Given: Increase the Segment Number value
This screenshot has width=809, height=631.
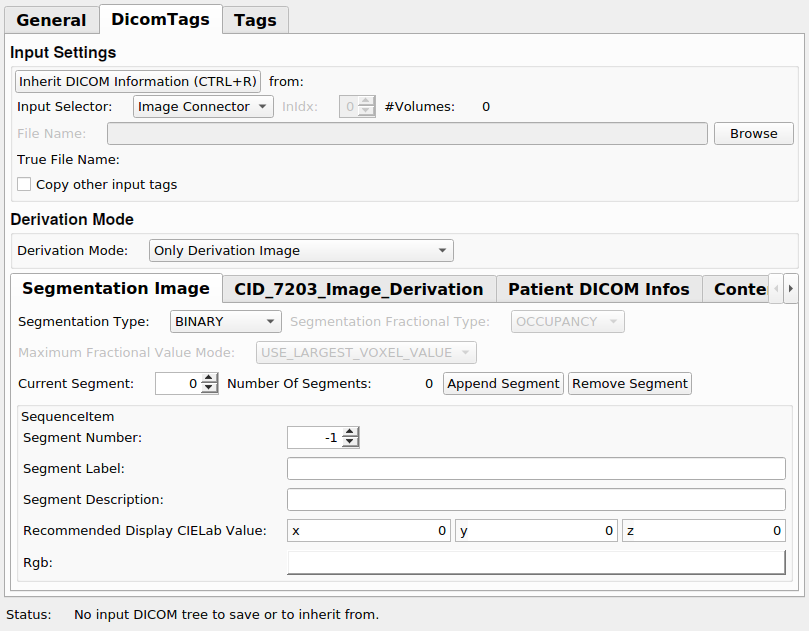Looking at the screenshot, I should pyautogui.click(x=350, y=433).
